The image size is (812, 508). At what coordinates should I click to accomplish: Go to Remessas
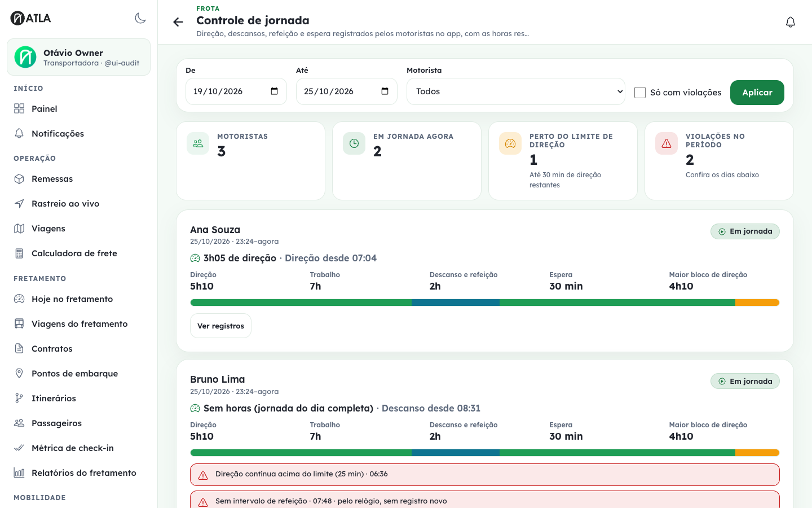coord(79,179)
